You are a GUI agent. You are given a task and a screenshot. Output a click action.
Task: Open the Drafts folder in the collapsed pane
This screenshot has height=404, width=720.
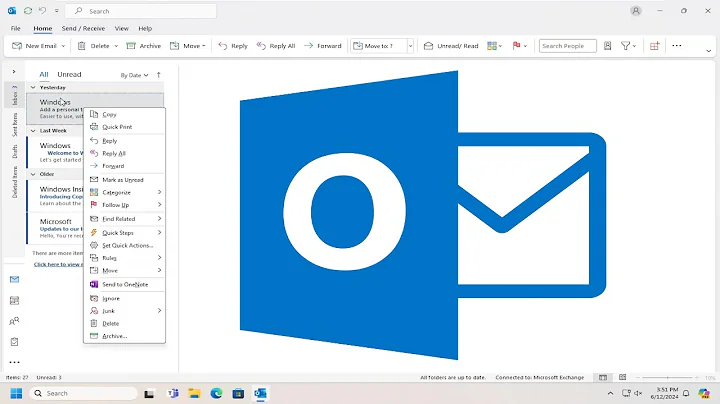(x=15, y=152)
